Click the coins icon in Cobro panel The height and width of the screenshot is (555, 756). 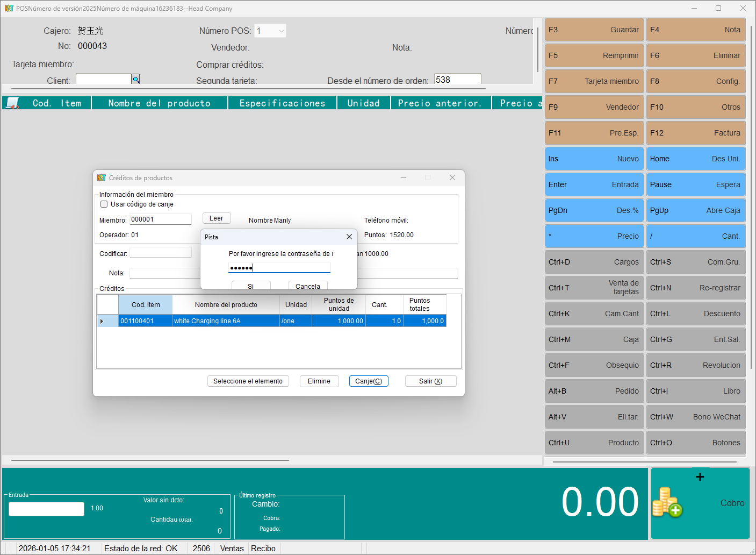coord(667,502)
